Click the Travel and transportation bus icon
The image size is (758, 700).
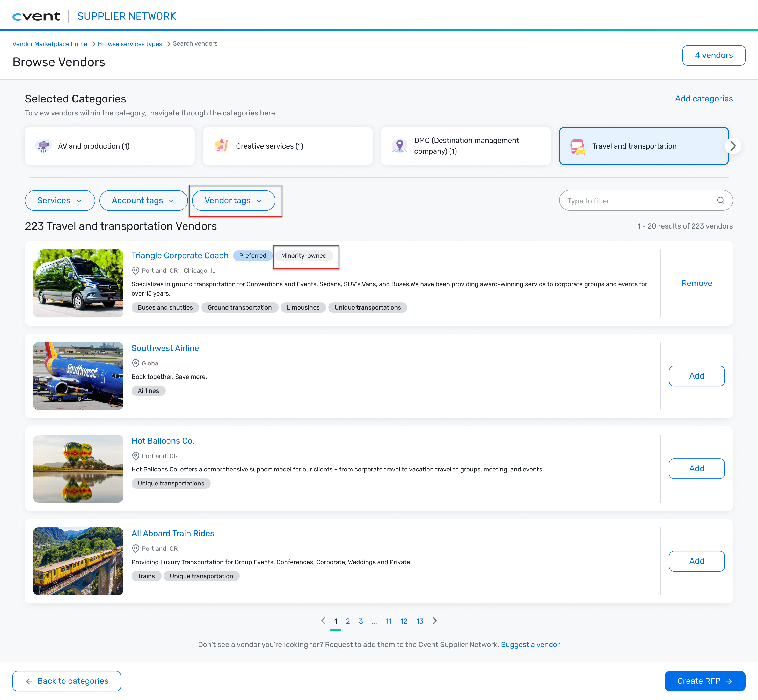coord(578,146)
